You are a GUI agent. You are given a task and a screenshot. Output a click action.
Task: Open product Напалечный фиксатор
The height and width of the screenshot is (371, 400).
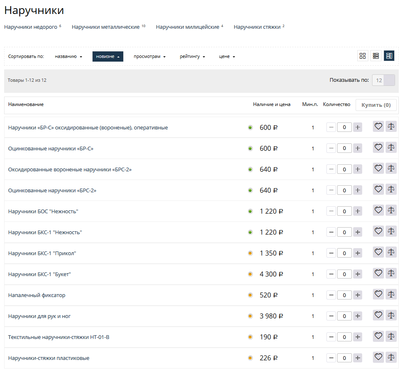point(37,295)
